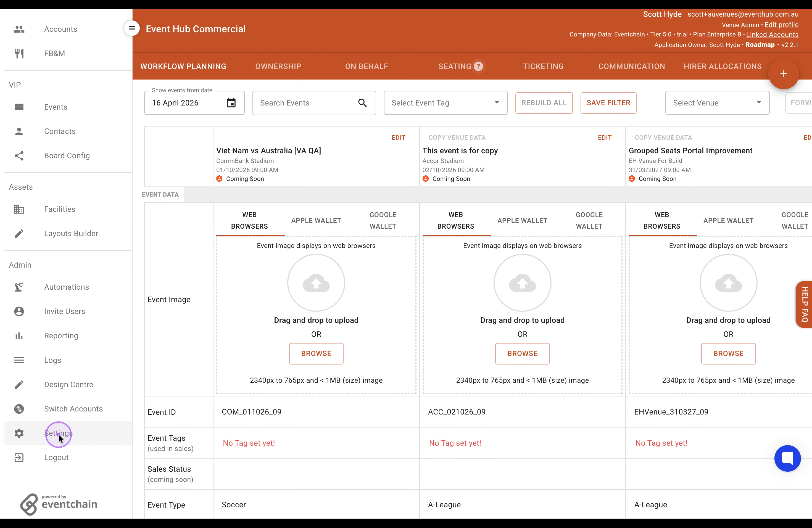Open Reporting in the sidebar
The image size is (812, 528).
tap(61, 336)
